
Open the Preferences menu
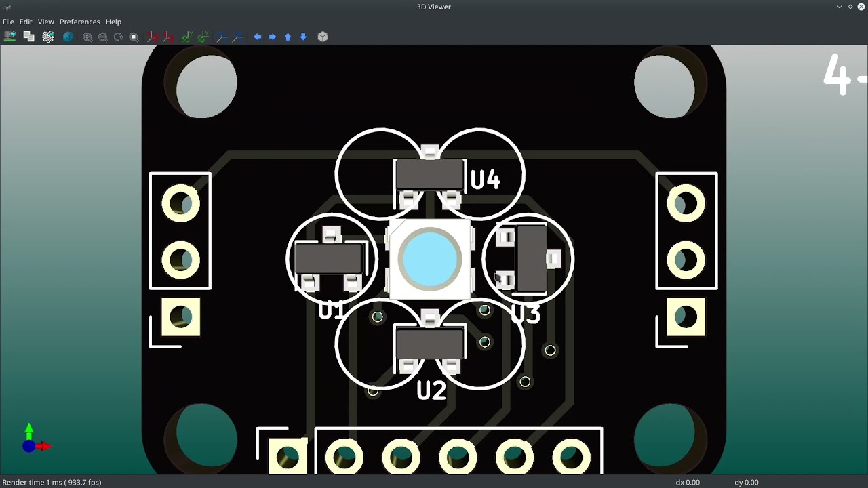(79, 22)
